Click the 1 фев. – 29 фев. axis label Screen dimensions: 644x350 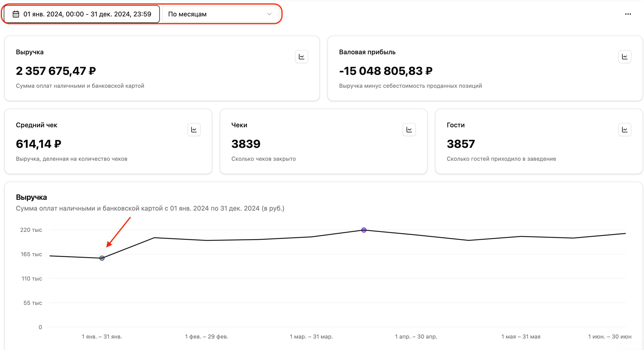(x=206, y=336)
